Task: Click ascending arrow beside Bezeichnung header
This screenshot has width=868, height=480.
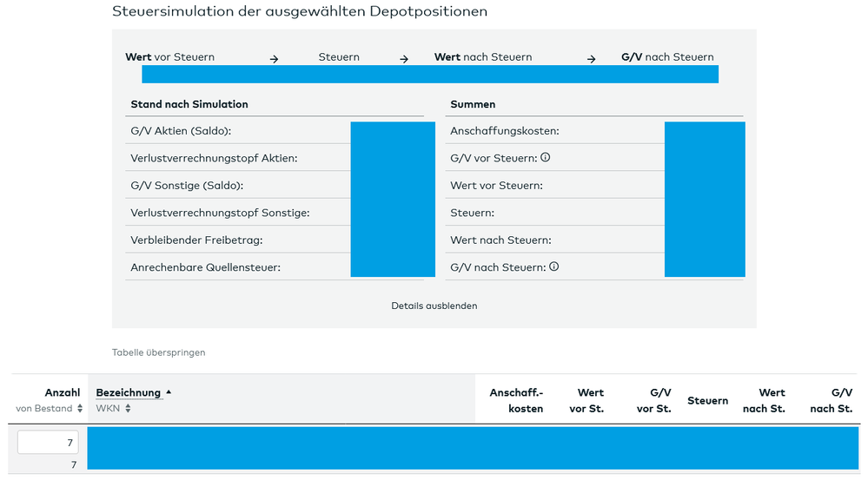Action: (169, 392)
